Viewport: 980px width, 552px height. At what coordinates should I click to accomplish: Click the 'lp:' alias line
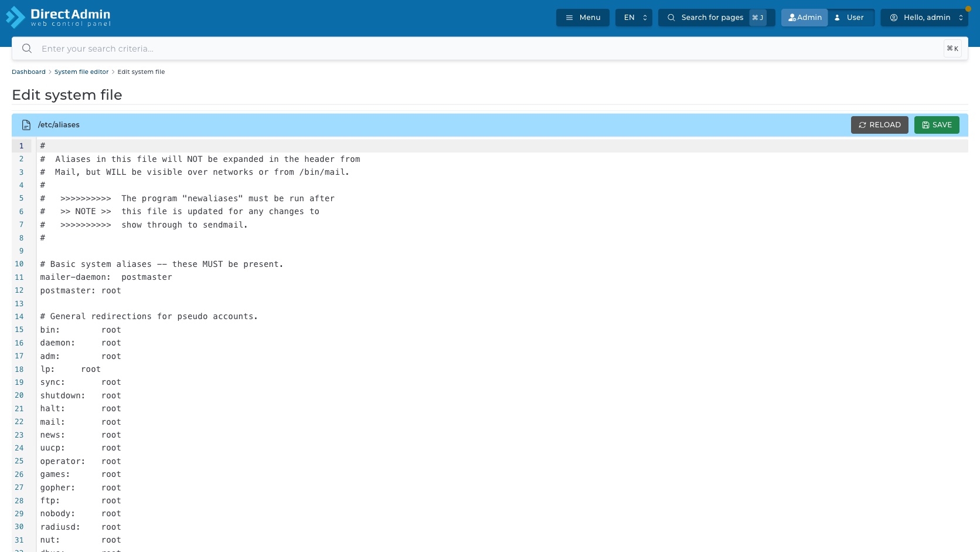pos(70,369)
